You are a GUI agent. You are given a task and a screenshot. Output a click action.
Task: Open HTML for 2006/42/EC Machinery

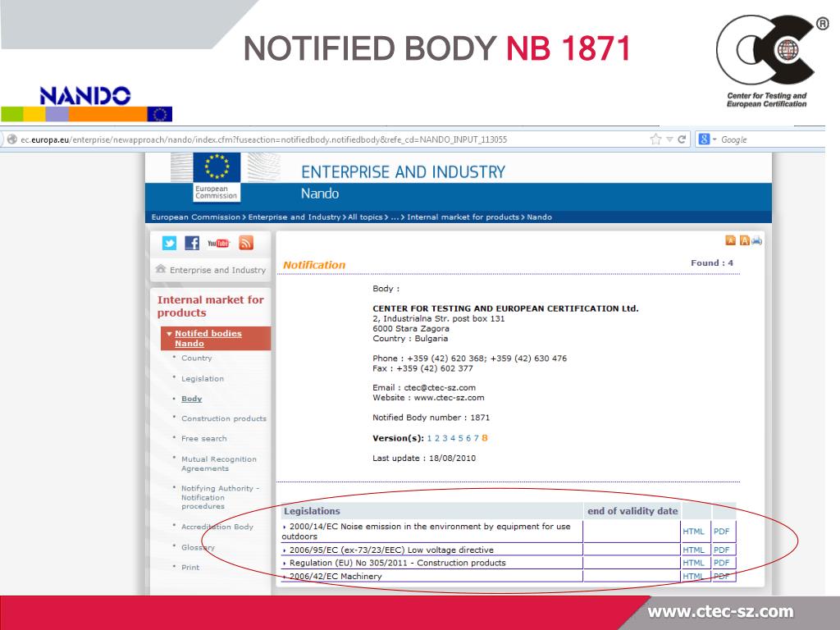click(x=693, y=577)
